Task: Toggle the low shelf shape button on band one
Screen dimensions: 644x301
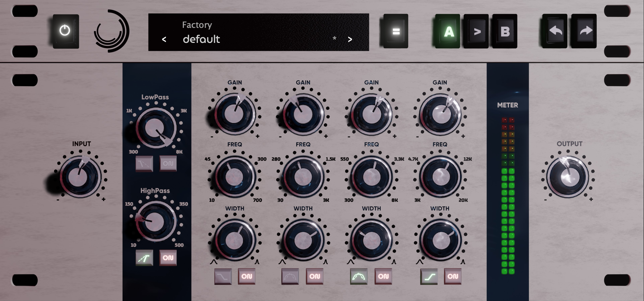Action: [223, 277]
